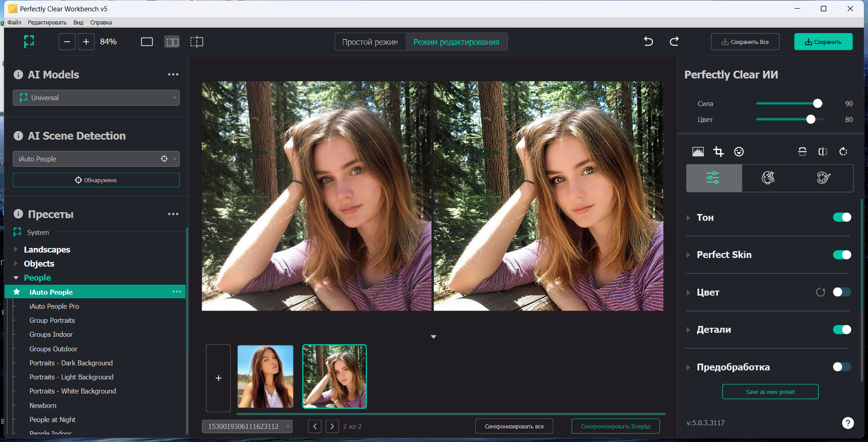Click the undo arrow icon
This screenshot has width=868, height=442.
[x=649, y=42]
